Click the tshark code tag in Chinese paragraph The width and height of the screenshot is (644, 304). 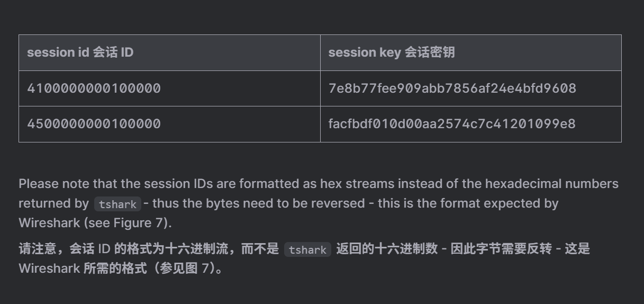(x=307, y=249)
